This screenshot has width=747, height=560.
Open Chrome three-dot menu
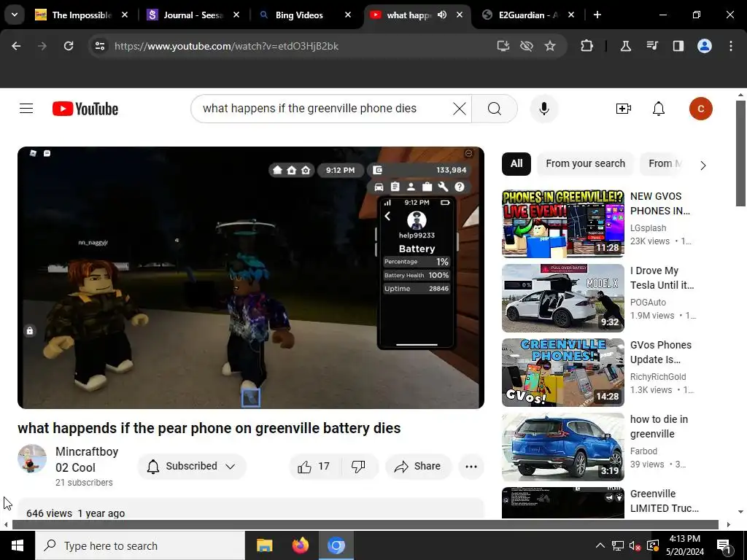(731, 46)
